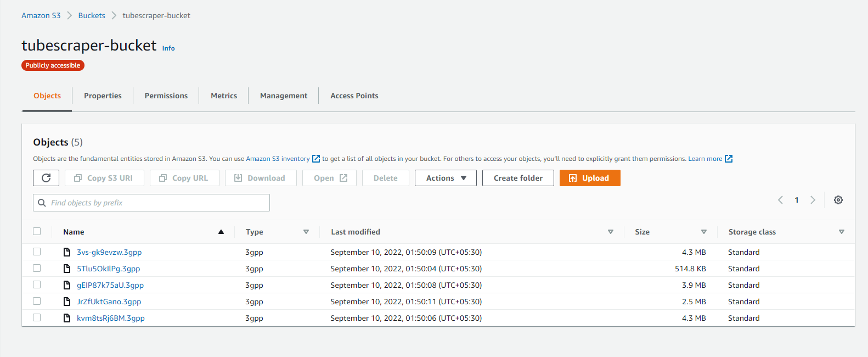Click the Name column header
Screen dimensions: 868x357
pyautogui.click(x=74, y=232)
